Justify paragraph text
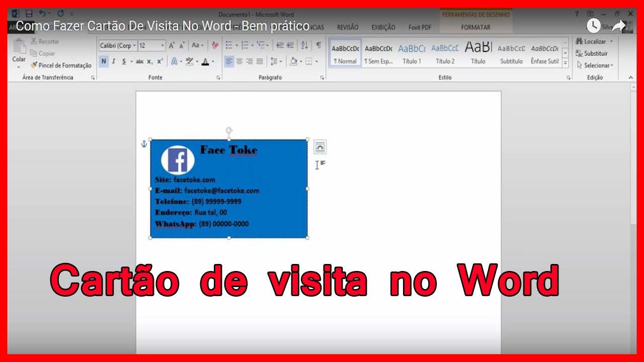This screenshot has height=362, width=644. (260, 61)
